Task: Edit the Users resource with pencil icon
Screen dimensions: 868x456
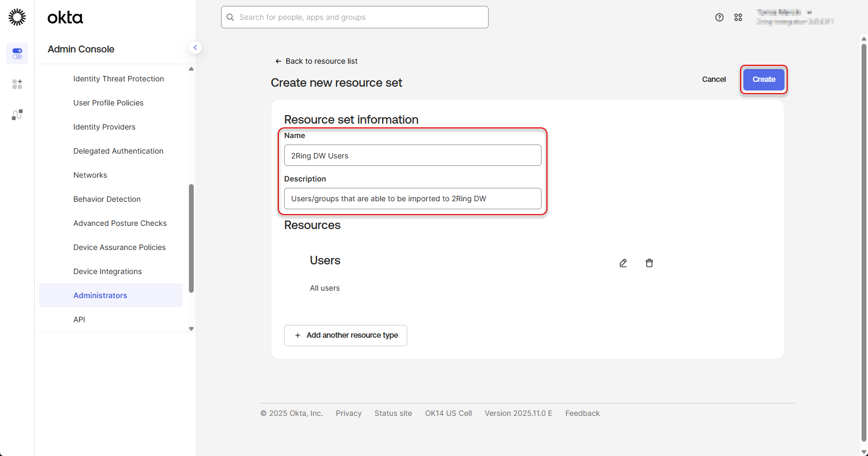Action: pos(623,263)
